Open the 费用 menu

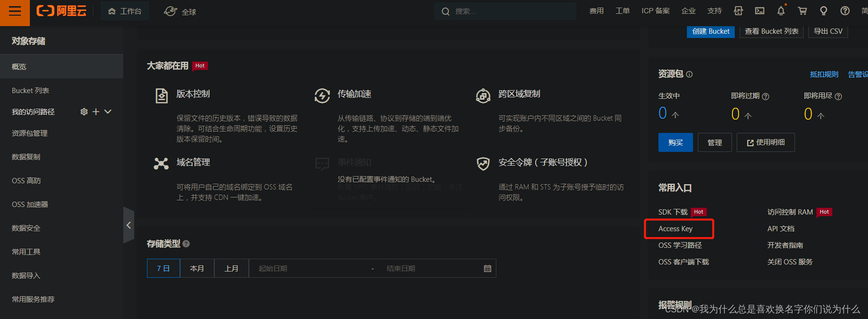click(x=596, y=11)
